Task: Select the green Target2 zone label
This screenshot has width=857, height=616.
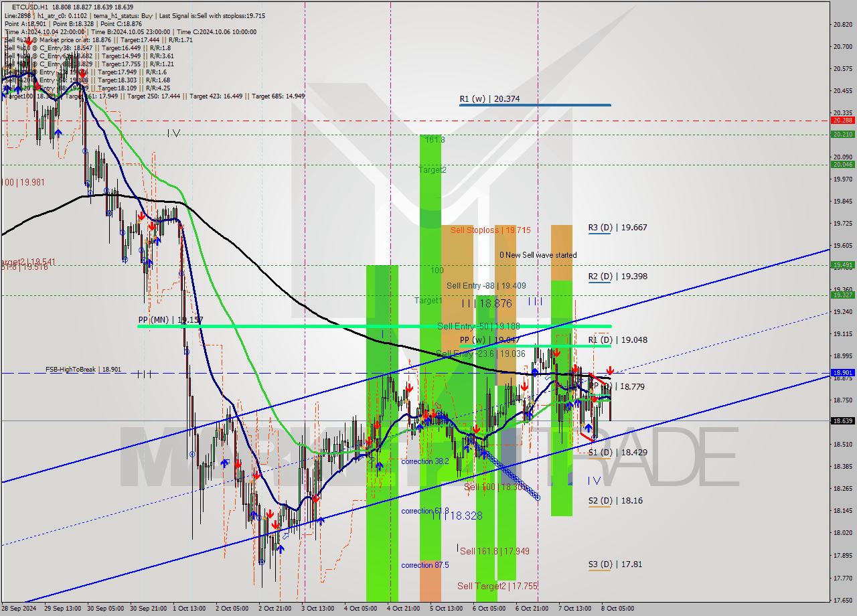Action: point(433,170)
